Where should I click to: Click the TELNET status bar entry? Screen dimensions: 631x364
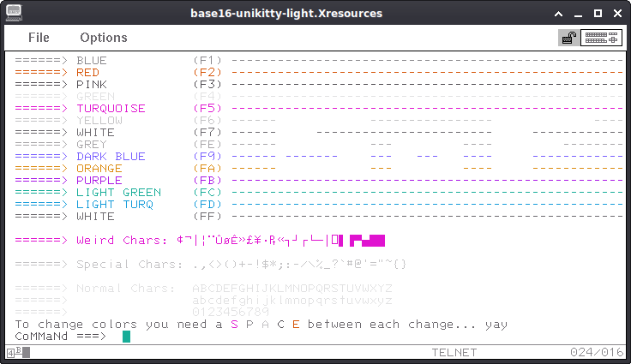click(454, 353)
